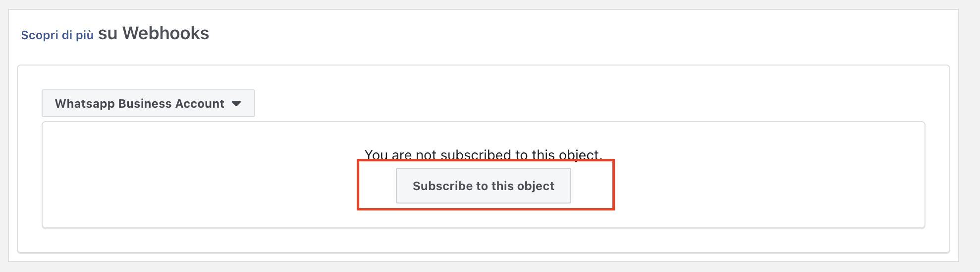Click the dropdown caret arrow icon
Image resolution: width=980 pixels, height=272 pixels.
pos(236,103)
